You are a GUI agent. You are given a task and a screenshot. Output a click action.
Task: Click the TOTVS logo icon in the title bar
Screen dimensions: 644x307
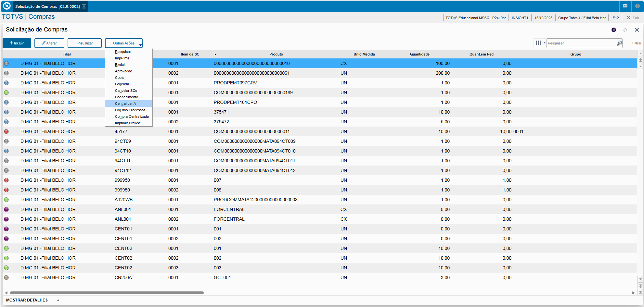(x=6, y=6)
